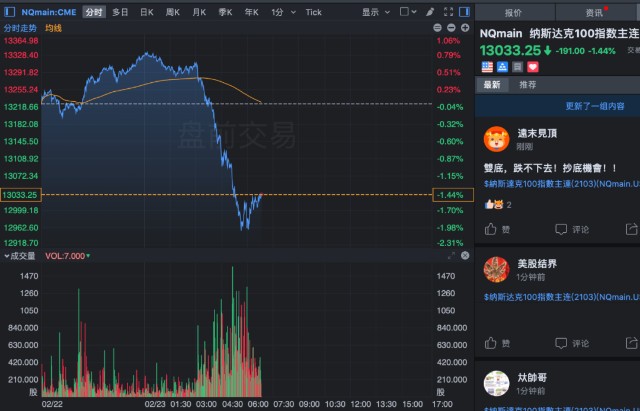
Task: Expand the 1分 interval dropdown
Action: tap(280, 12)
